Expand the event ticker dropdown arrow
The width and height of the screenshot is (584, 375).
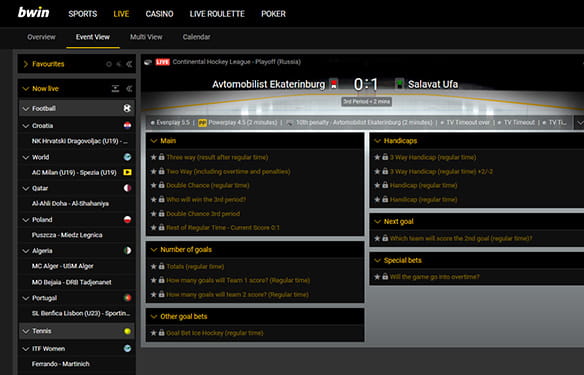click(579, 123)
